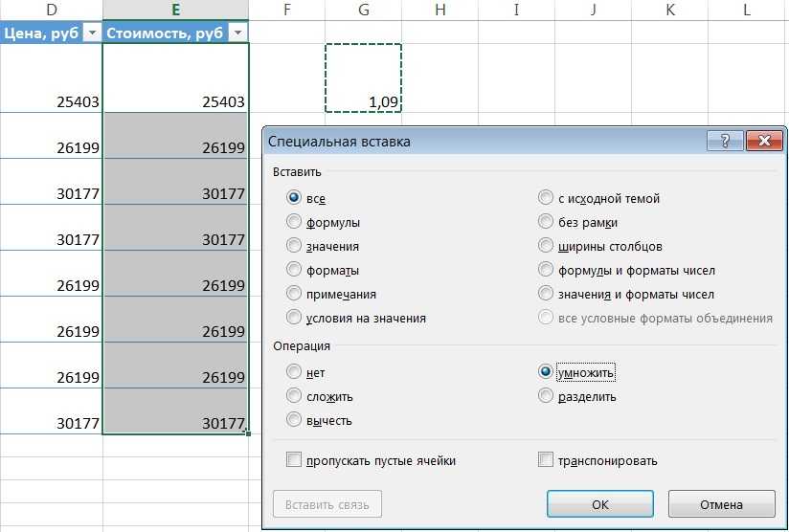Open help with the question mark button
This screenshot has width=789, height=532.
pyautogui.click(x=725, y=141)
